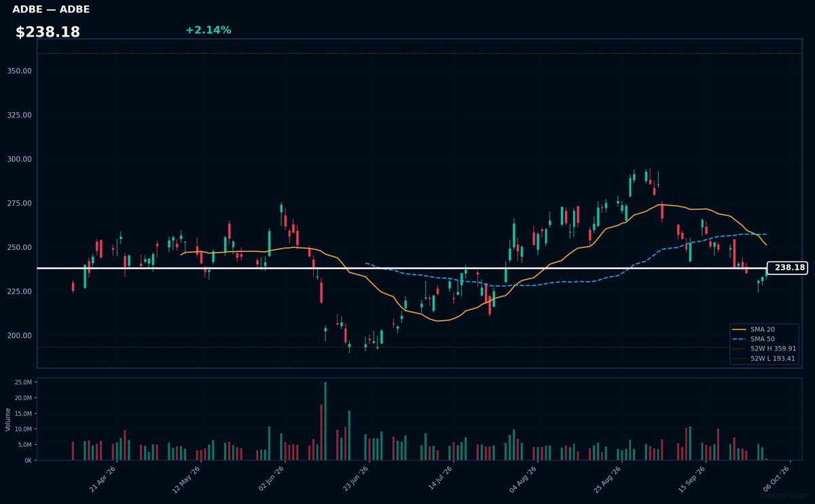815x504 pixels.
Task: Click the 14 Jul '26 date label
Action: [x=440, y=480]
